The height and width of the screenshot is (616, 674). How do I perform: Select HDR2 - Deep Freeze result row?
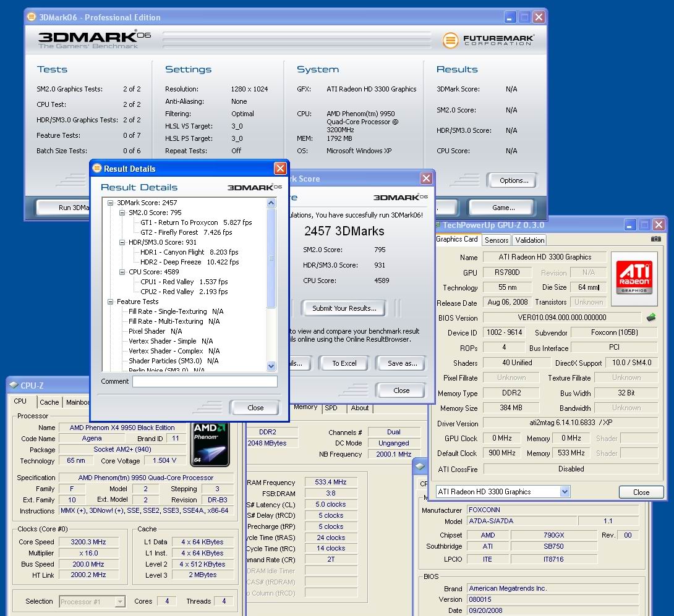point(190,262)
